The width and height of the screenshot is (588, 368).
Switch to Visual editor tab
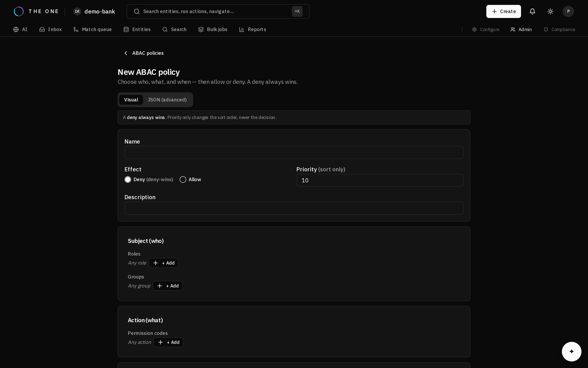(131, 100)
